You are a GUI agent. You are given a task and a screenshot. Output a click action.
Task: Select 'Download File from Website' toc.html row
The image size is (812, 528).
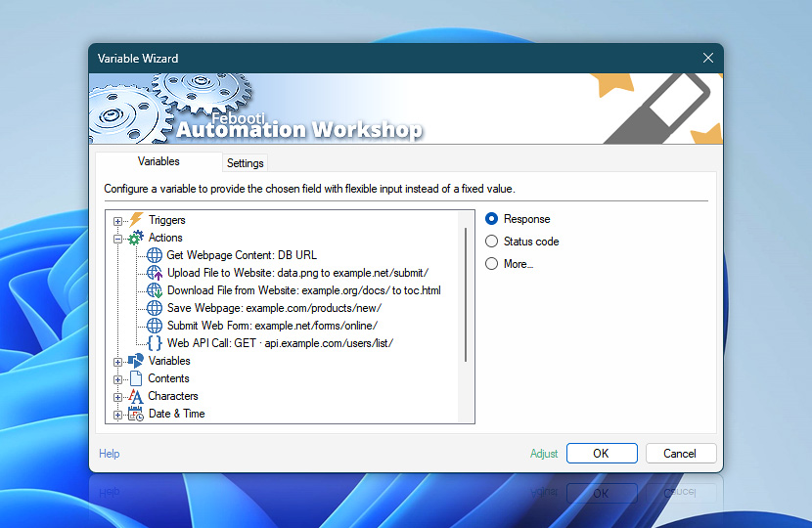[304, 290]
